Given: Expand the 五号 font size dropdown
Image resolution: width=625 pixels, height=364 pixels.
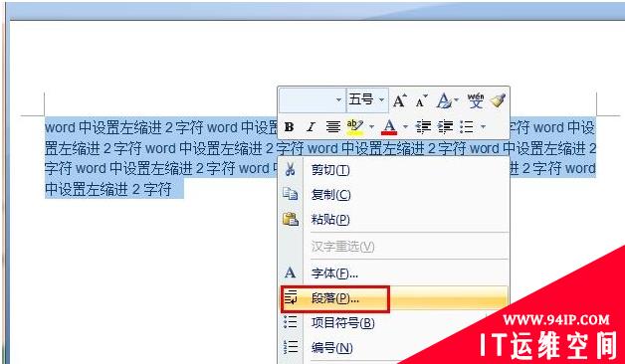Looking at the screenshot, I should point(381,100).
